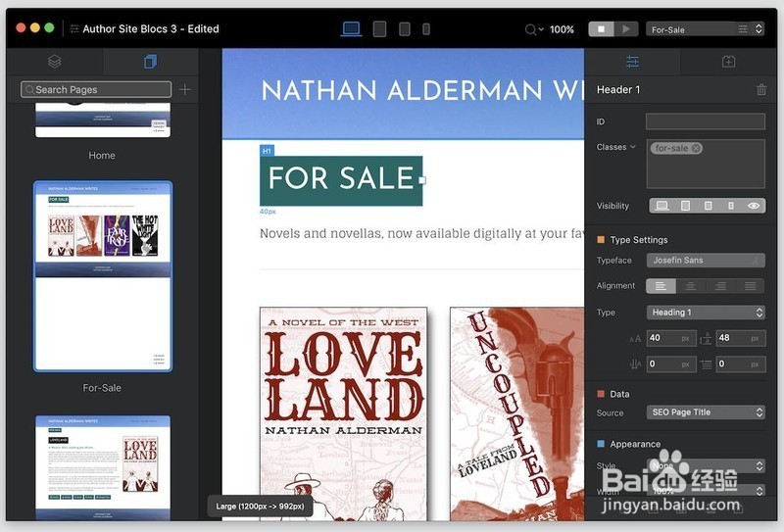The height and width of the screenshot is (532, 784).
Task: Click the letter spacing icon
Action: click(635, 364)
